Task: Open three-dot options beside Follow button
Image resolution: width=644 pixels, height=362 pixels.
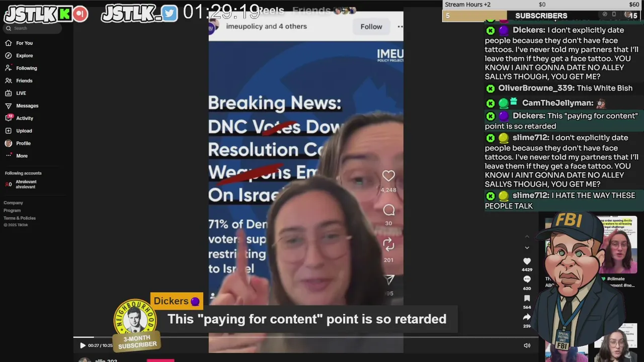Action: click(400, 27)
